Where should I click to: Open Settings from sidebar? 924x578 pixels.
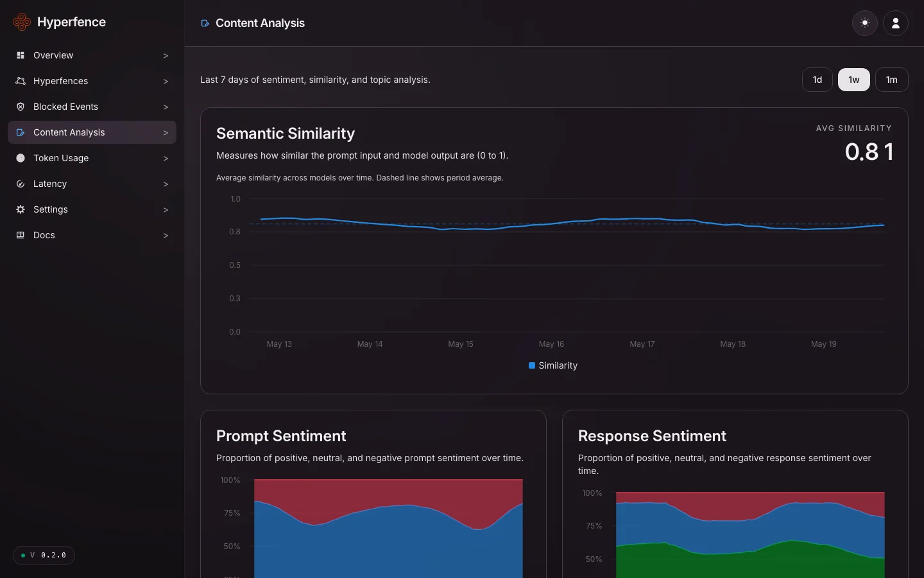pyautogui.click(x=92, y=209)
